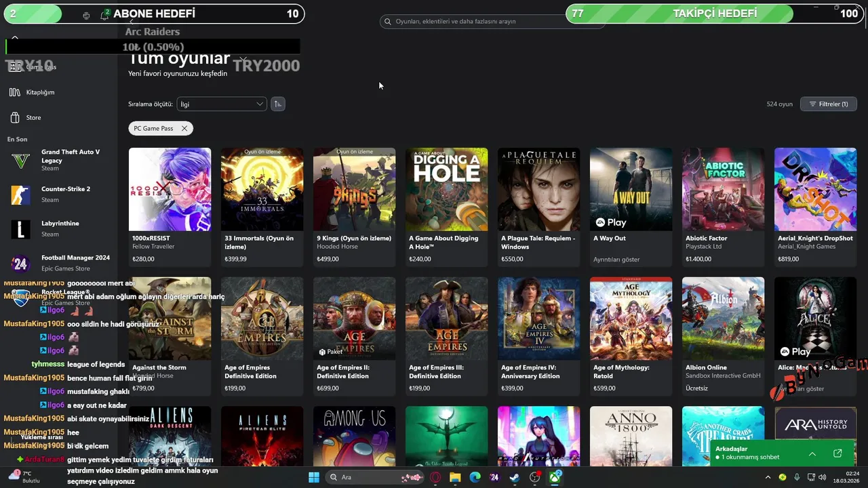Open Football Manager 2024 sidebar icon

pos(20,263)
